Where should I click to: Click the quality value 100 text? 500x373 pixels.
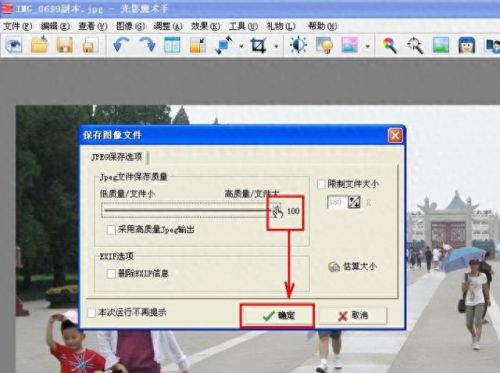pyautogui.click(x=293, y=211)
